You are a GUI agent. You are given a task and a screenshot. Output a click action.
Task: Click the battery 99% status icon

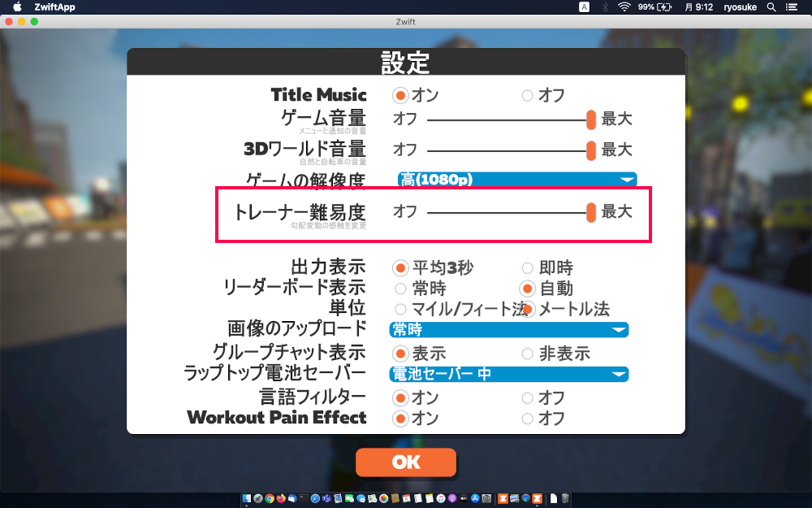click(654, 7)
